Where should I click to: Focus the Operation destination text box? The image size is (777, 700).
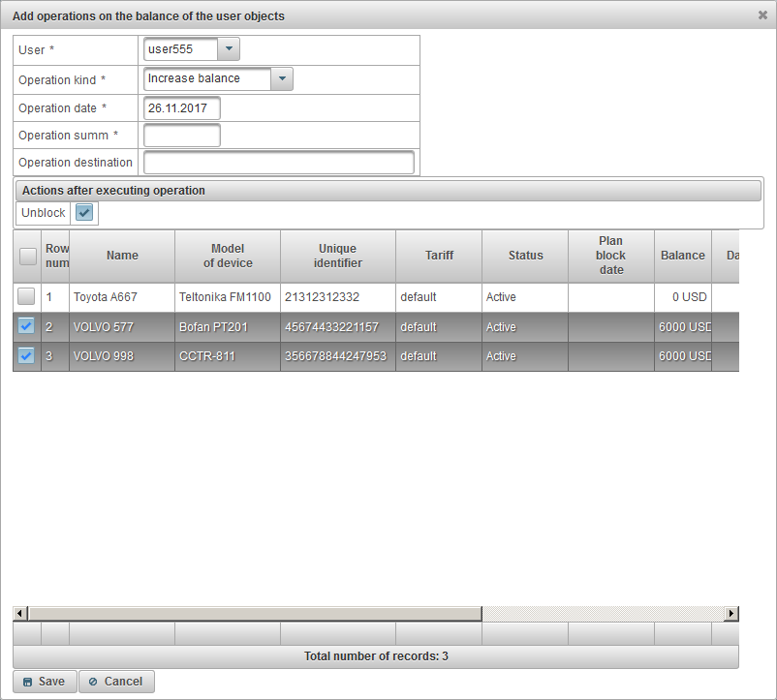pyautogui.click(x=279, y=162)
